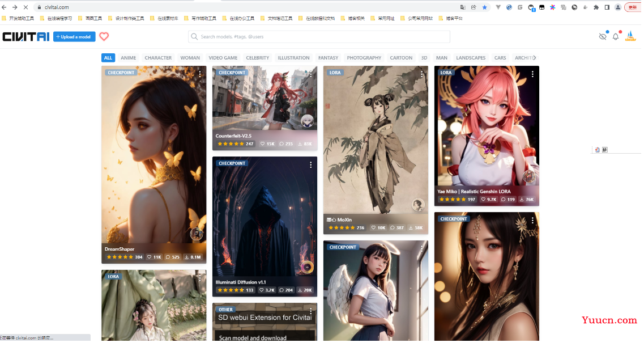Click Yae Miko | Realistic Genshin LORA title
Image resolution: width=644 pixels, height=351 pixels.
[474, 192]
